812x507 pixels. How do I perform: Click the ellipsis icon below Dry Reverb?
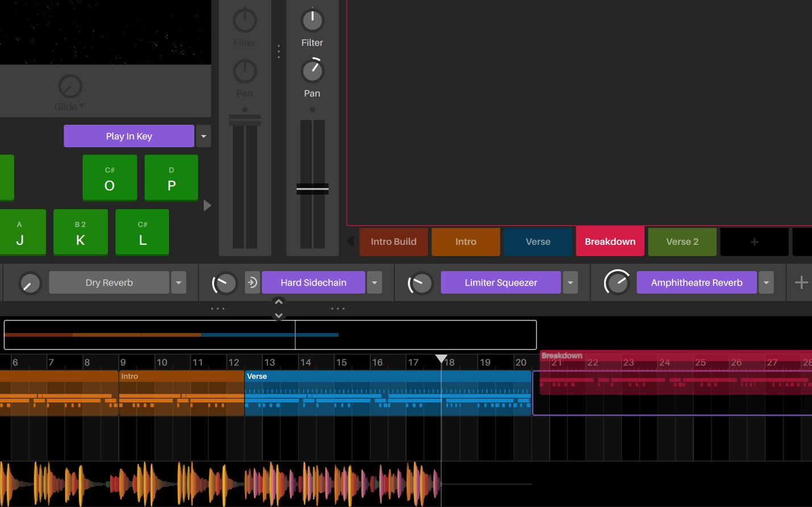pyautogui.click(x=218, y=308)
